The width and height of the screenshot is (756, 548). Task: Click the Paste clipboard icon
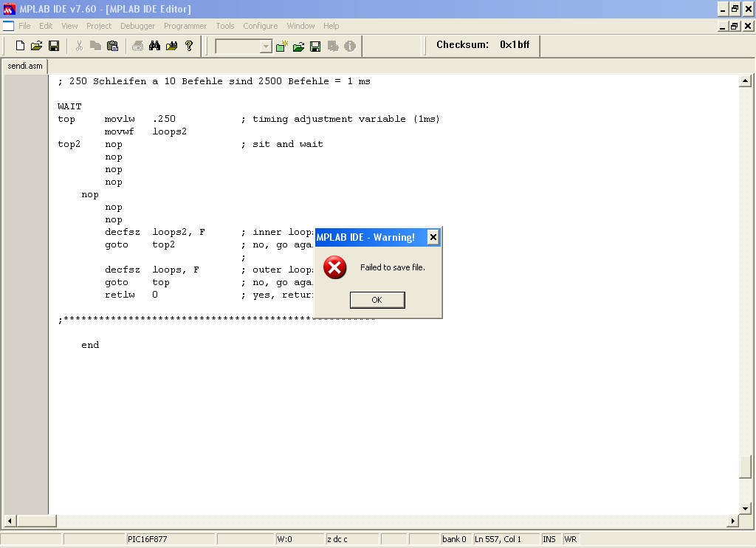coord(112,46)
